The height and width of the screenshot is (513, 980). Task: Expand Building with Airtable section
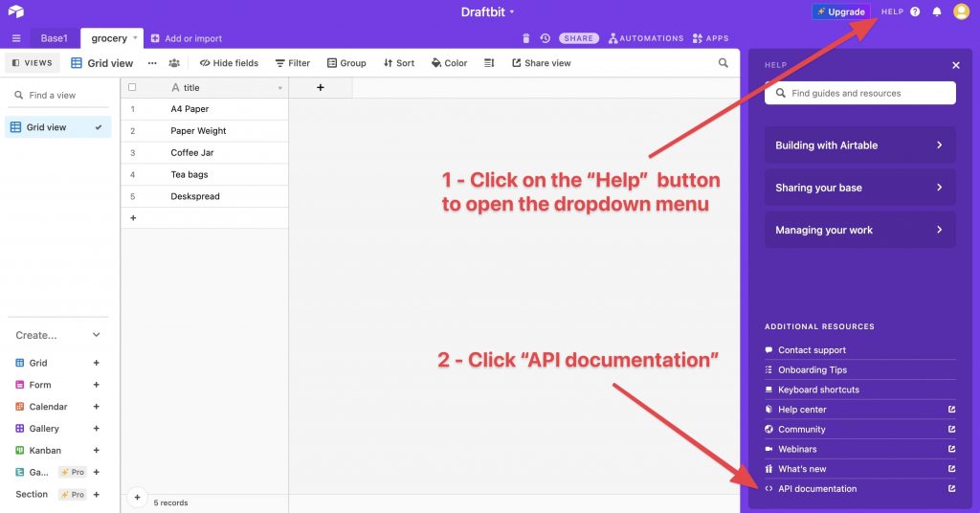(859, 145)
